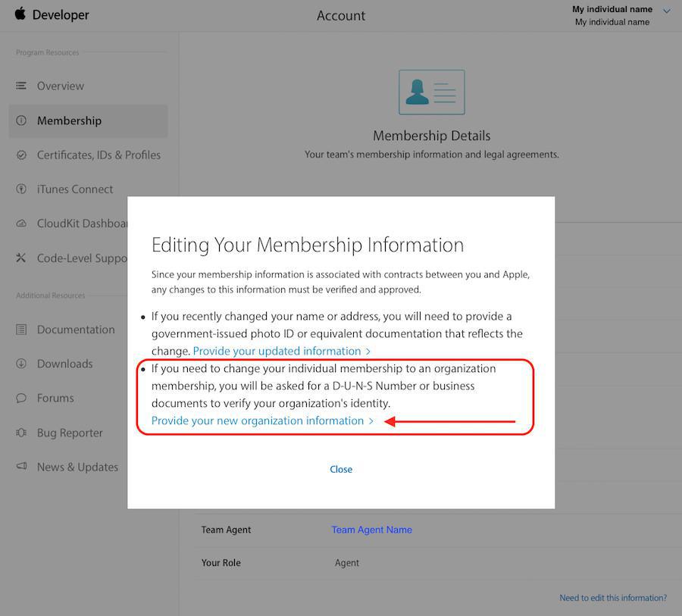Click the CloudKit Dashboard cloud icon
The image size is (682, 616).
(21, 224)
